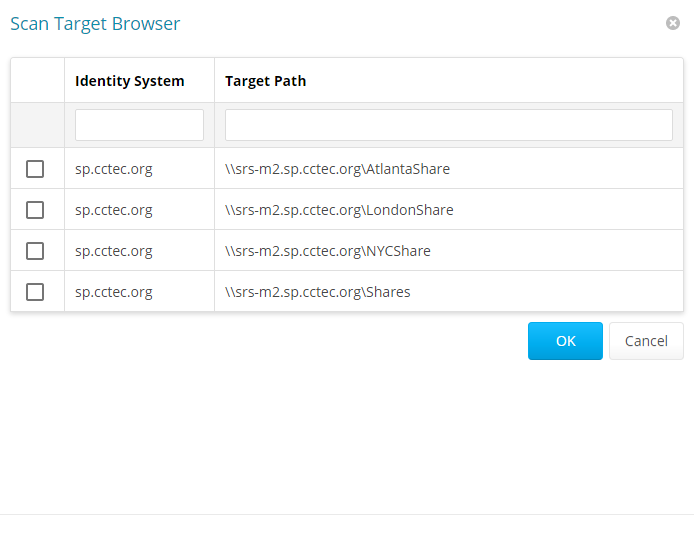Click sp.cctec.org in the NYCShare row
This screenshot has width=694, height=541.
(114, 251)
